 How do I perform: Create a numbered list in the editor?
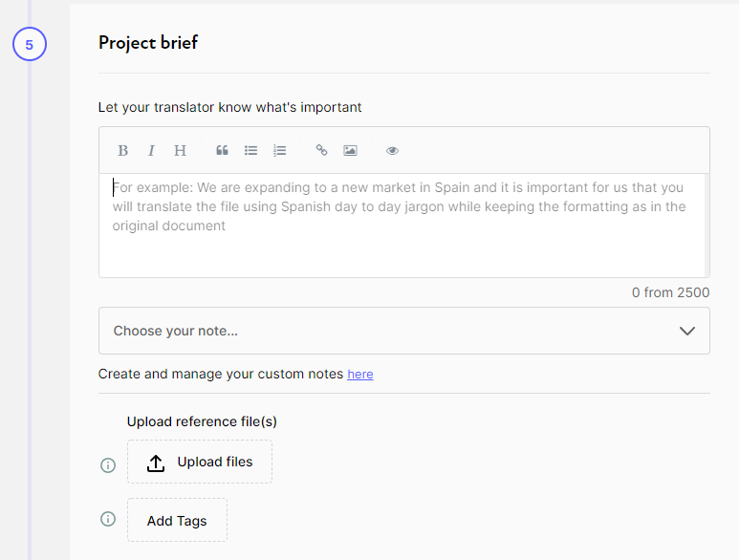tap(279, 151)
